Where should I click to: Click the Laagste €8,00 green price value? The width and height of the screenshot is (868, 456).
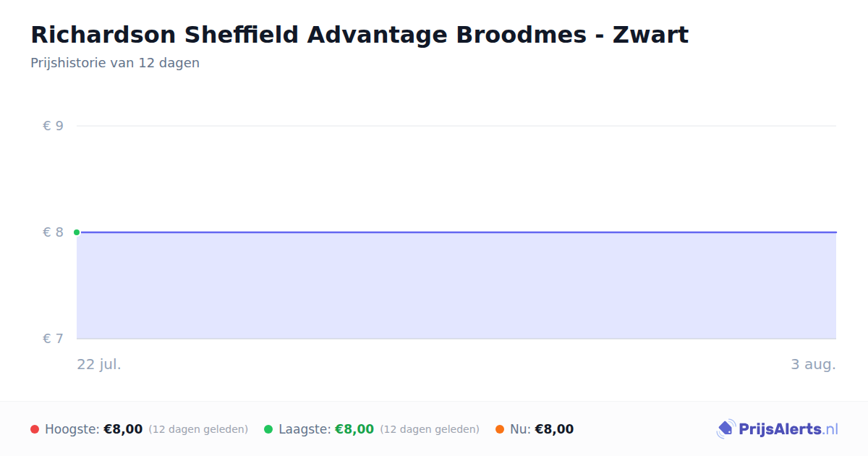(x=354, y=429)
